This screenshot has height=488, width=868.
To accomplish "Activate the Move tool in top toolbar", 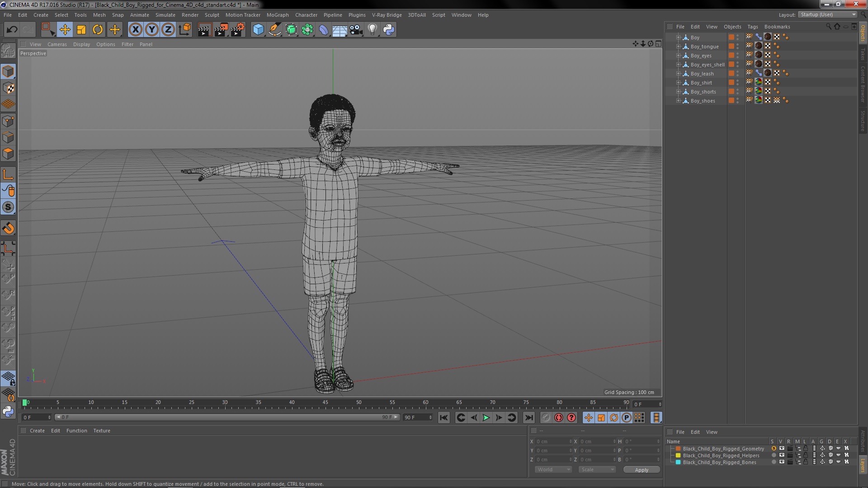I will (65, 30).
